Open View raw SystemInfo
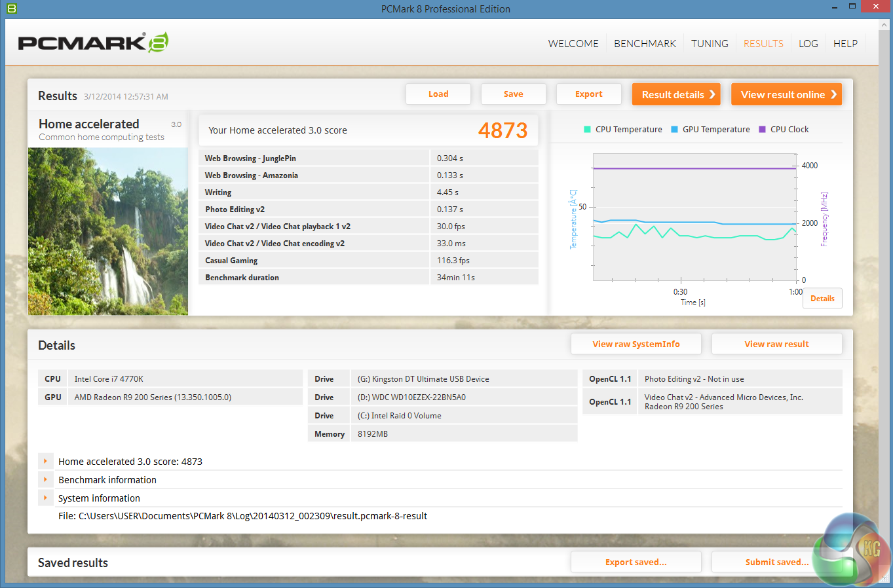Screen dimensions: 893x588 (636, 344)
